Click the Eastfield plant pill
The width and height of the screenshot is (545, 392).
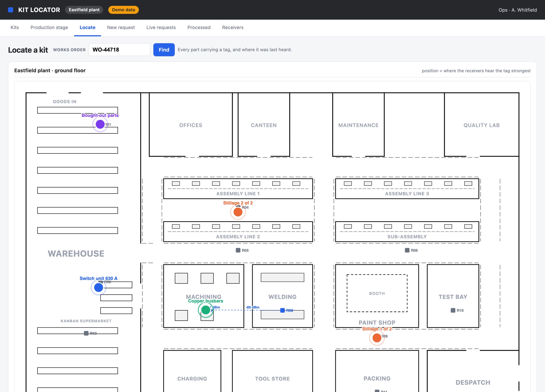84,10
